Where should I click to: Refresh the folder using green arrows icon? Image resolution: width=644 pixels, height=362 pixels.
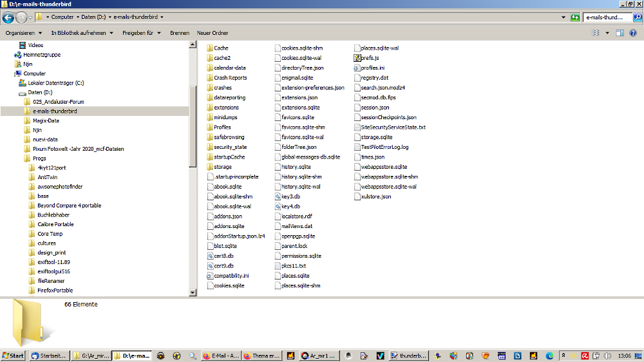(575, 17)
